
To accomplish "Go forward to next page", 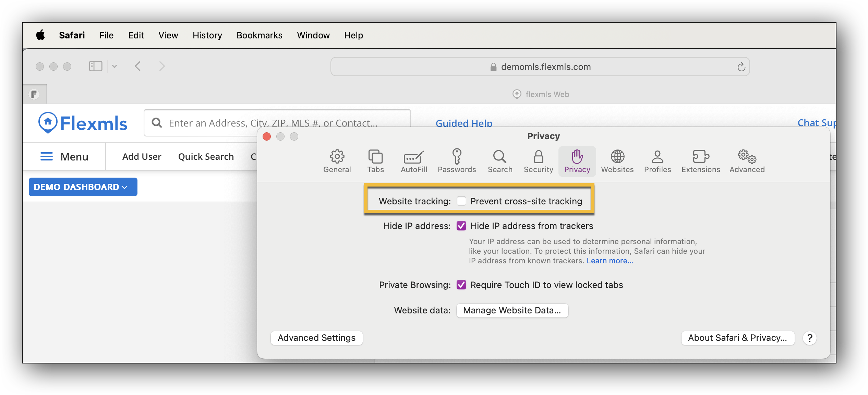I will (162, 66).
